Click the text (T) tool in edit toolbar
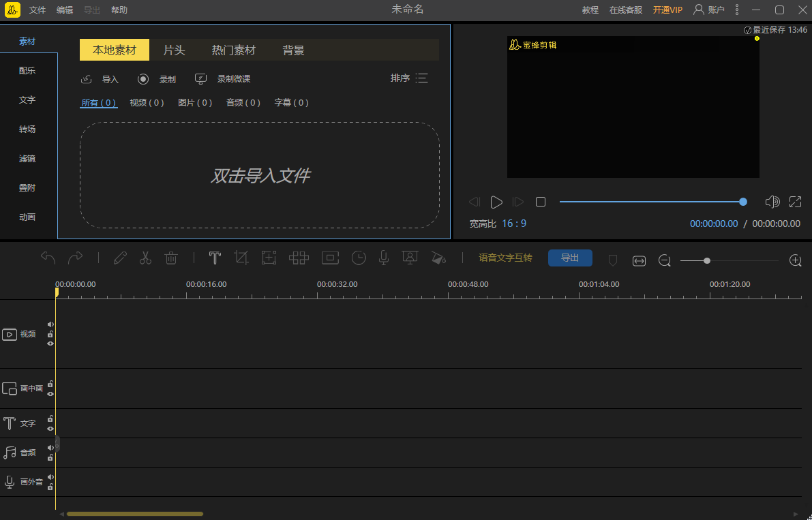This screenshot has height=520, width=812. click(215, 258)
